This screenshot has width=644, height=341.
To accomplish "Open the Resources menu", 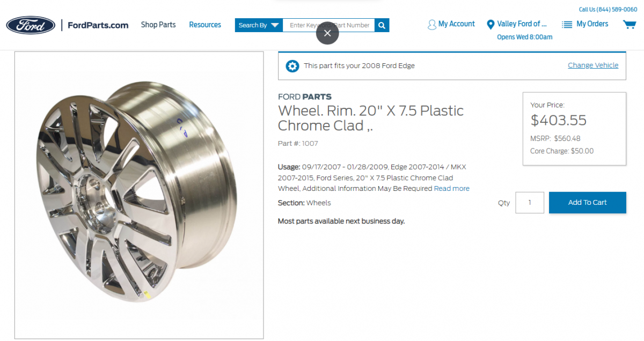I will click(205, 25).
